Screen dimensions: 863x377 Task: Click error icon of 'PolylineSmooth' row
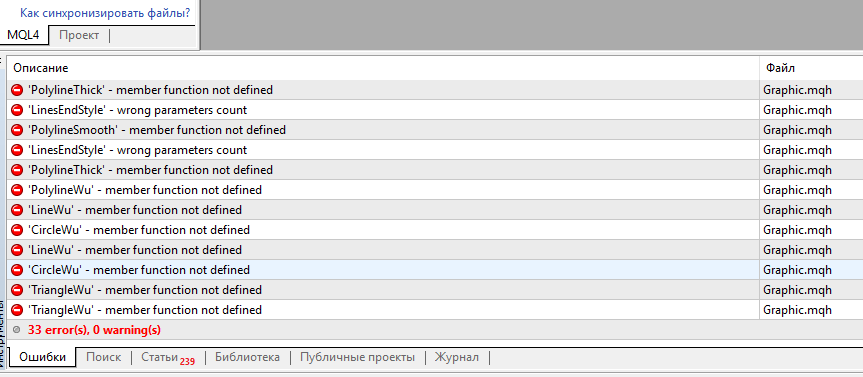point(18,130)
